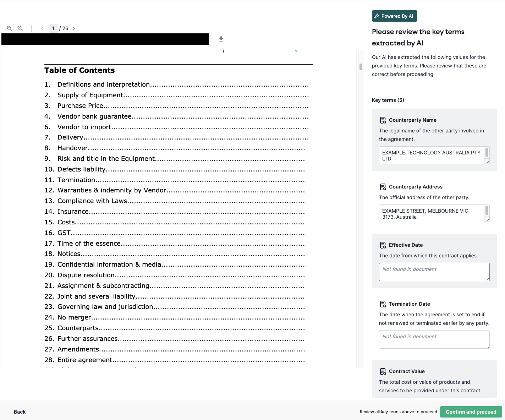Click 'Handover' contents entry
This screenshot has height=420, width=505.
(x=175, y=148)
